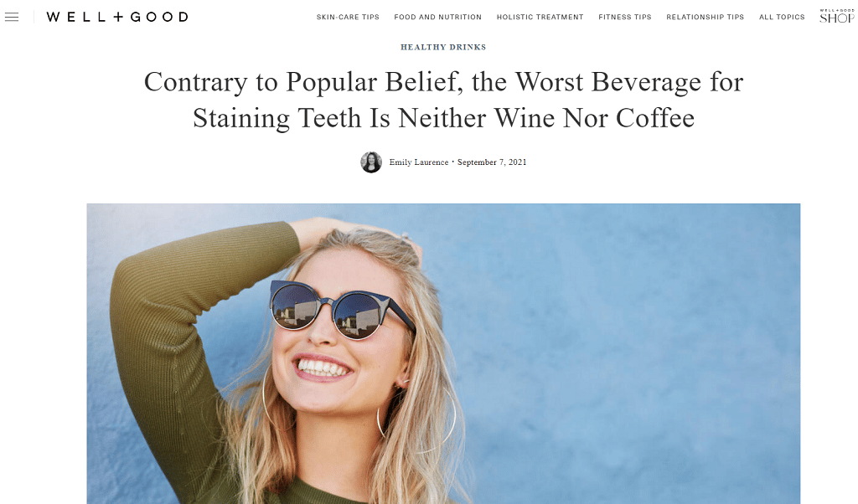Click the Healthy Drinks category link

[x=443, y=47]
